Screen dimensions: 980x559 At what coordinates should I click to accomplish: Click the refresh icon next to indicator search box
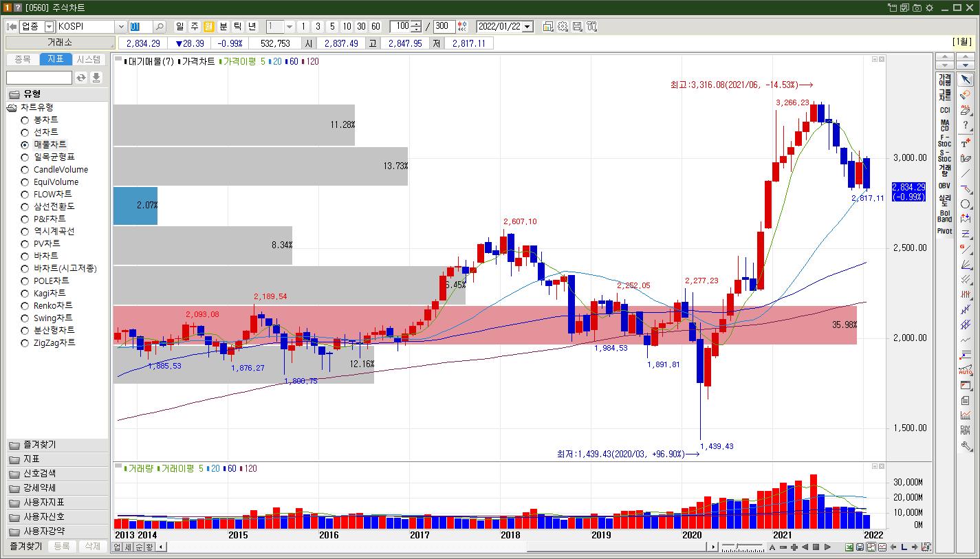pos(81,78)
